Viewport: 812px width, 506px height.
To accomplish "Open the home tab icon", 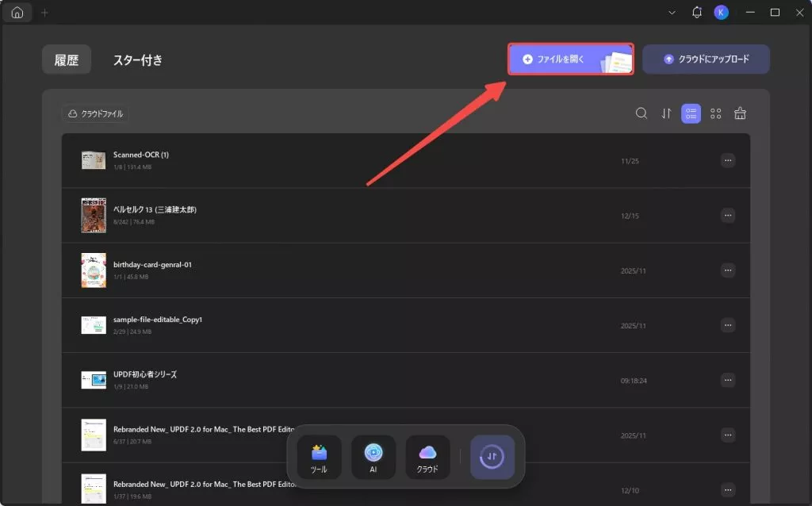I will pos(17,13).
